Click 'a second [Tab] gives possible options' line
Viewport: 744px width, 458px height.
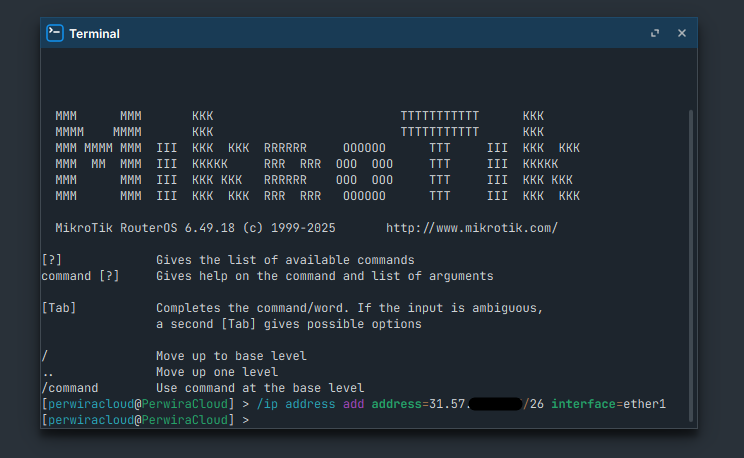click(288, 324)
